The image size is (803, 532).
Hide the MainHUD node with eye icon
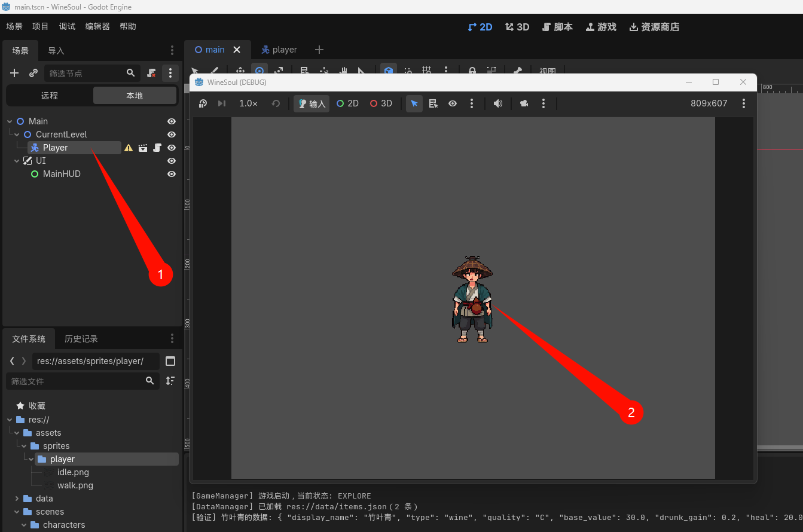[172, 174]
